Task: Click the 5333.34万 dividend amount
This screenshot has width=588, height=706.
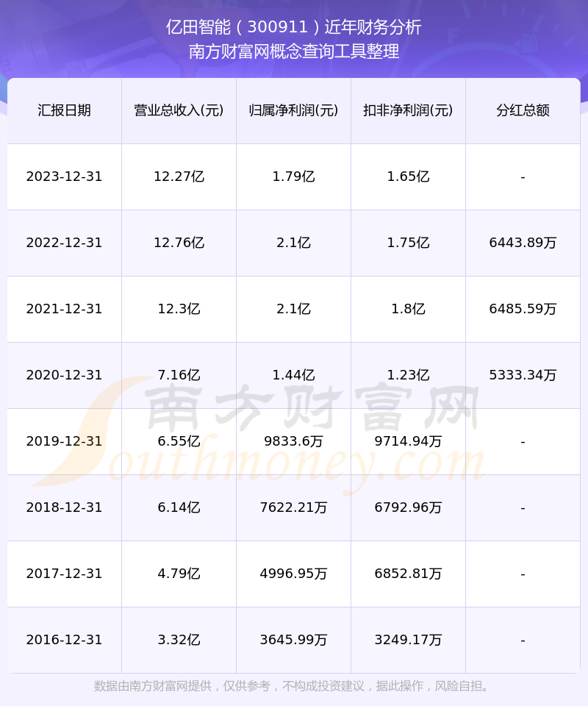Action: point(523,375)
